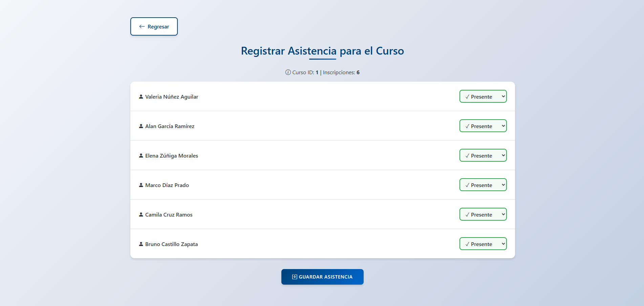Open the attendance dropdown for Valeria Núñez Aguilar
Screen dimensions: 644x306
[483, 96]
